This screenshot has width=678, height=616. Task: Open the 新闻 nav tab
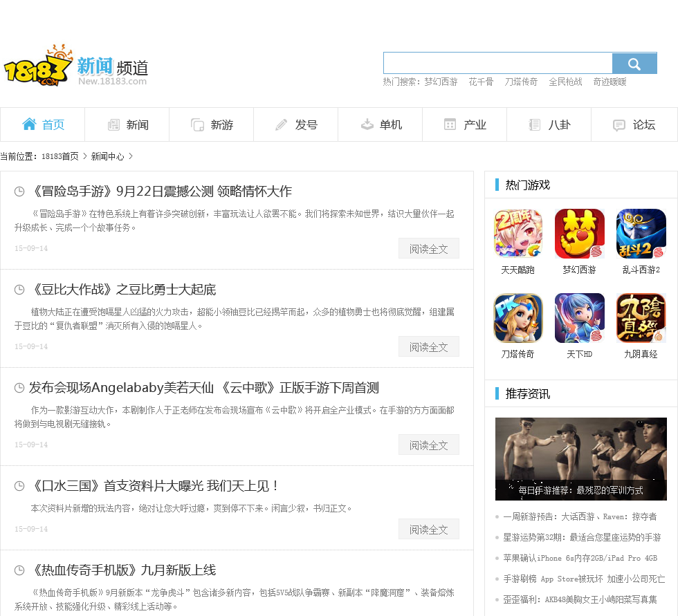(x=127, y=124)
